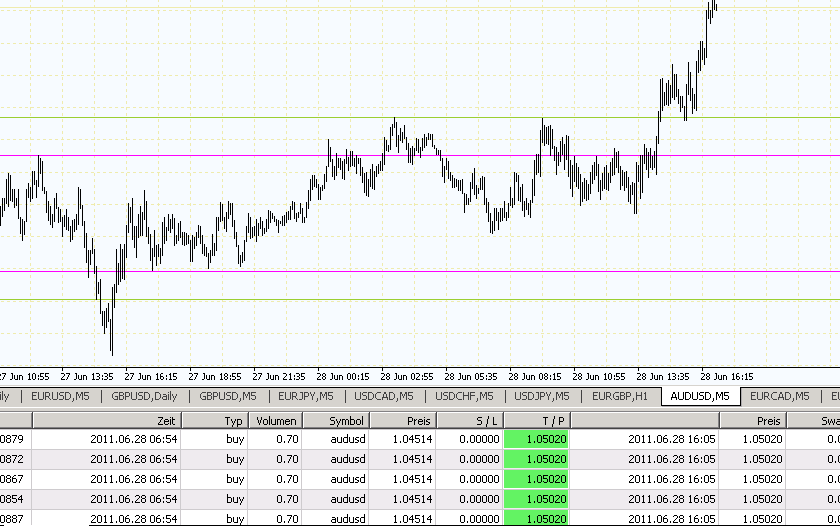Open the GBPUSD,Daily chart tab

tap(144, 396)
